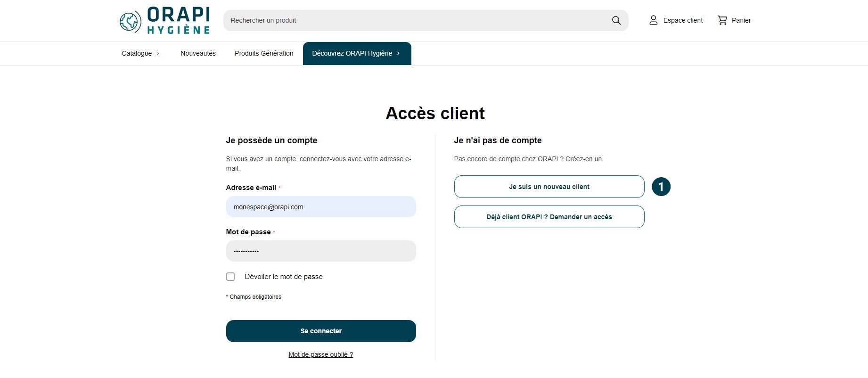Tick the Dévoiler le mot de passe checkbox
The image size is (868, 378).
(230, 277)
